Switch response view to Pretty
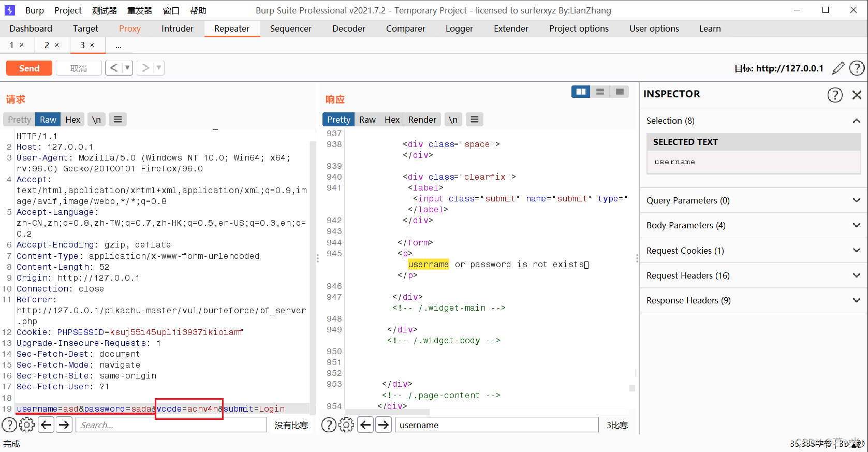Viewport: 868px width, 452px height. tap(339, 120)
